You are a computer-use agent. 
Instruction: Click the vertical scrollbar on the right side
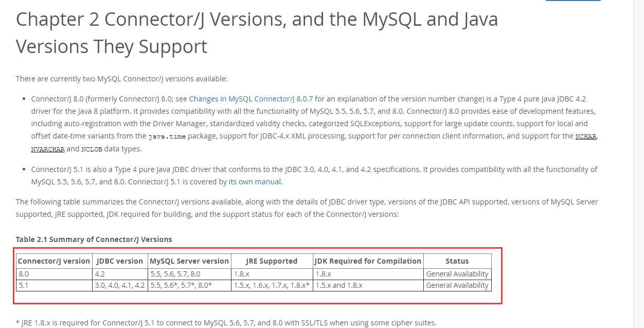click(638, 164)
